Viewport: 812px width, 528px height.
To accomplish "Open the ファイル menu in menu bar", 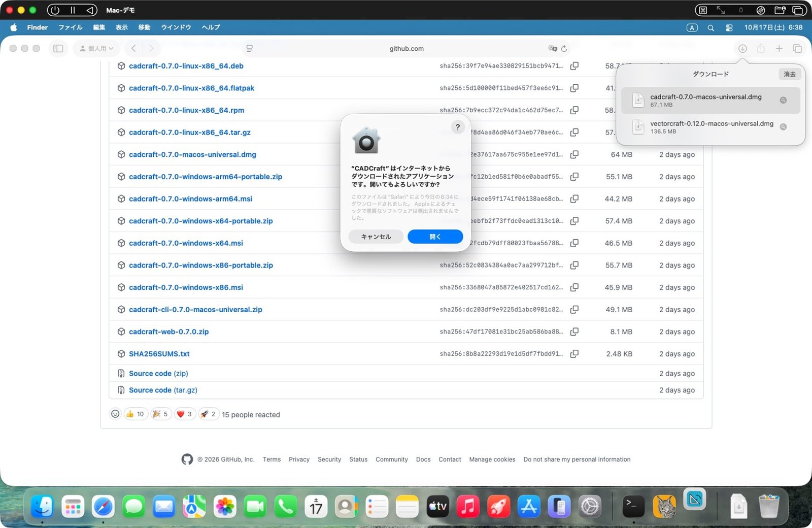I will (71, 27).
